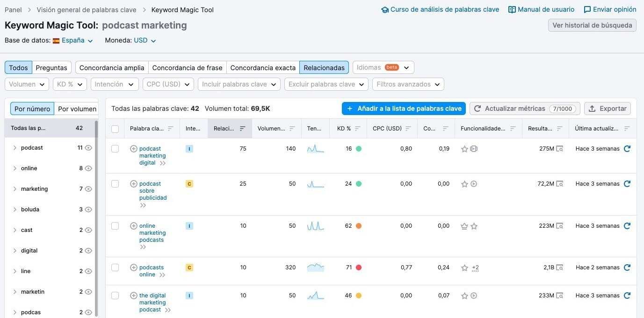This screenshot has width=644, height=318.
Task: Refresh the podcasts online row data
Action: tap(627, 267)
